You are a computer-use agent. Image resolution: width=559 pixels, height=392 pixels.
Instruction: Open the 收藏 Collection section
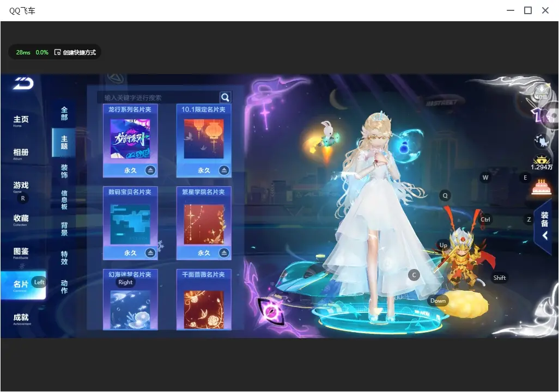pyautogui.click(x=21, y=219)
